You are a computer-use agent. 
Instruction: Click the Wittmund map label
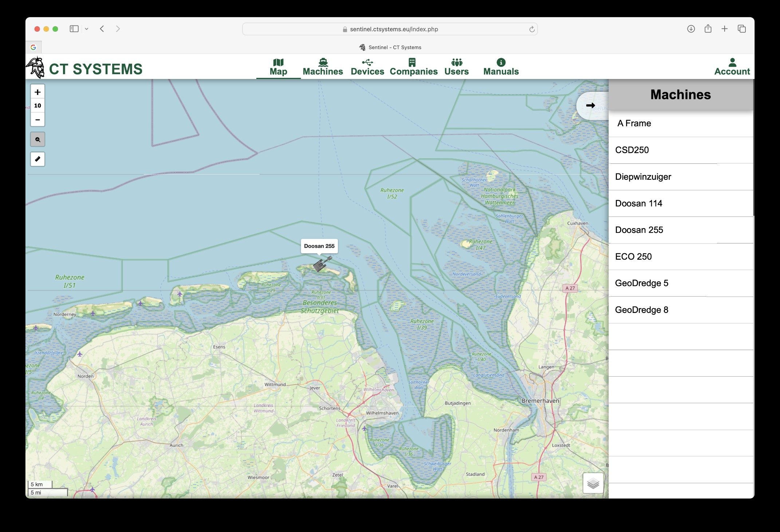(275, 384)
